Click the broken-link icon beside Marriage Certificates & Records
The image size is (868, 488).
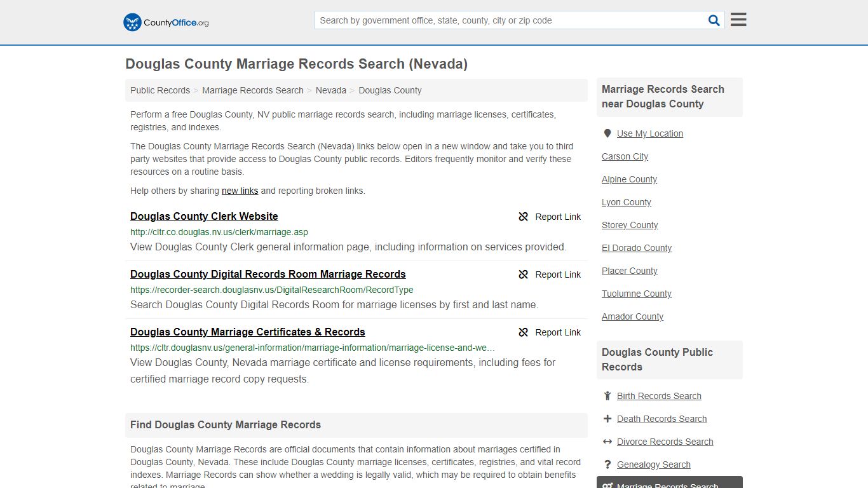point(524,332)
